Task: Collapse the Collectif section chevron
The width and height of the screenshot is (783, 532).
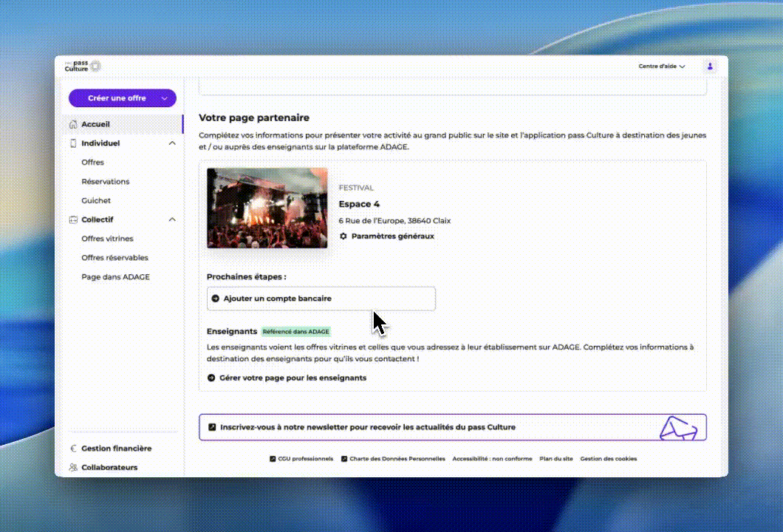Action: point(172,219)
